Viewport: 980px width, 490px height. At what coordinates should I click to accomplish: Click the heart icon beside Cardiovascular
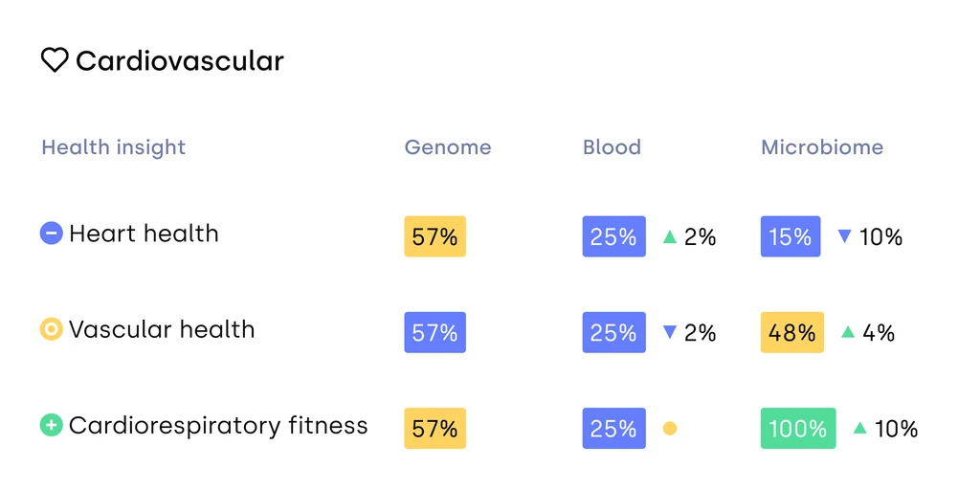tap(55, 60)
